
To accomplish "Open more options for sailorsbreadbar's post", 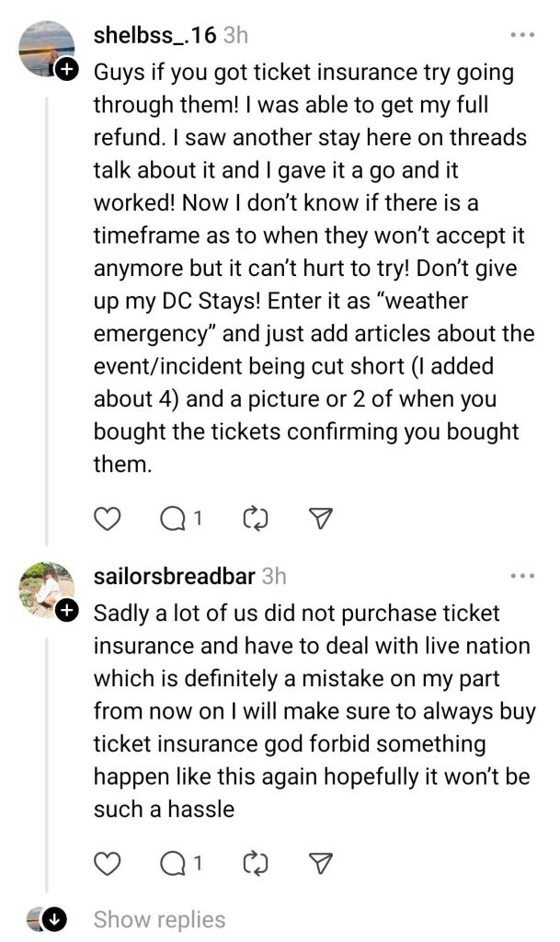I will tap(521, 576).
